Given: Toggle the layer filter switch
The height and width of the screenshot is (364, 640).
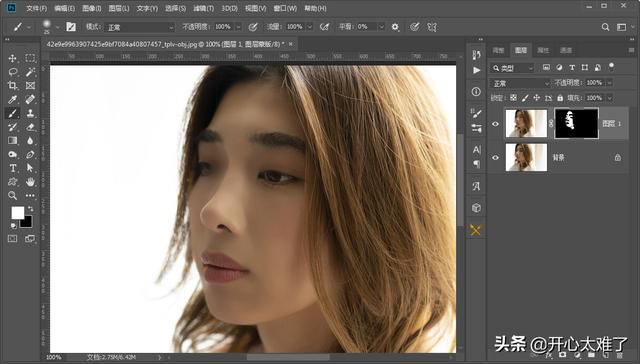Looking at the screenshot, I should [x=611, y=67].
